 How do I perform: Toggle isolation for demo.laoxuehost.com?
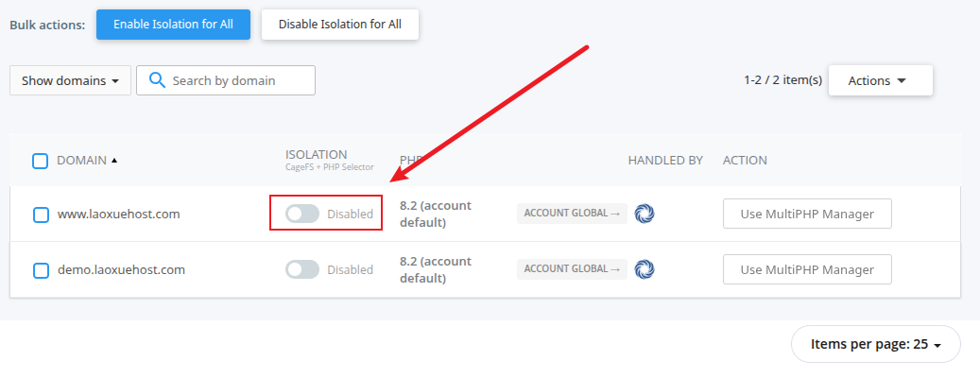(x=302, y=269)
